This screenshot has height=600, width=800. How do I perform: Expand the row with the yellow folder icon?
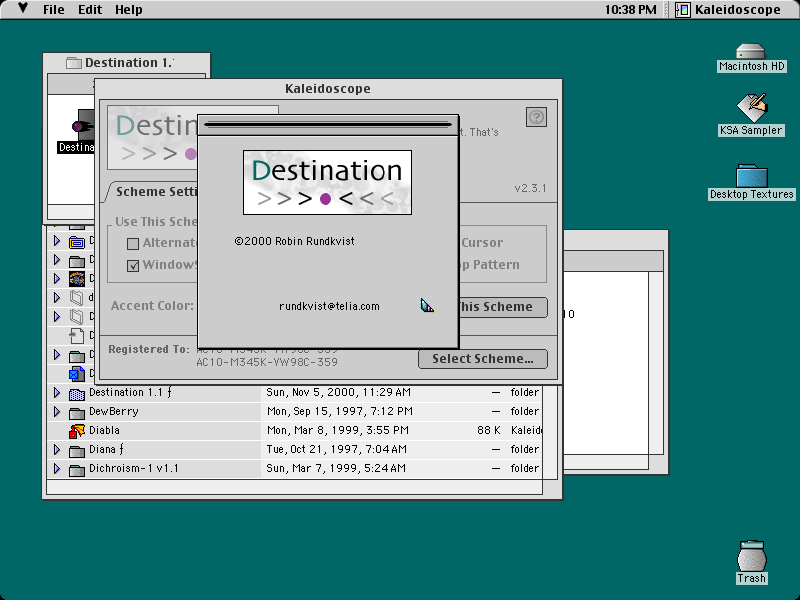click(57, 240)
